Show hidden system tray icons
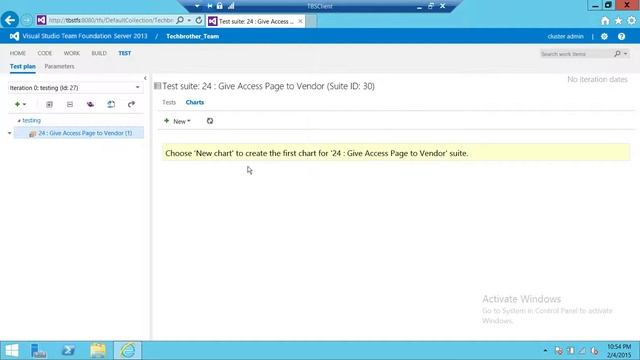Viewport: 640px width, 360px height. 545,351
